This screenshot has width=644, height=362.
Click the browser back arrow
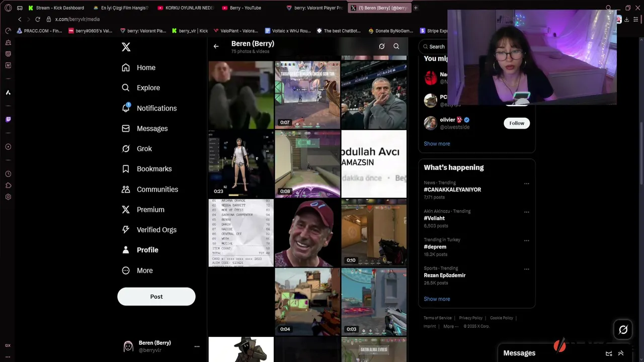pos(20,19)
